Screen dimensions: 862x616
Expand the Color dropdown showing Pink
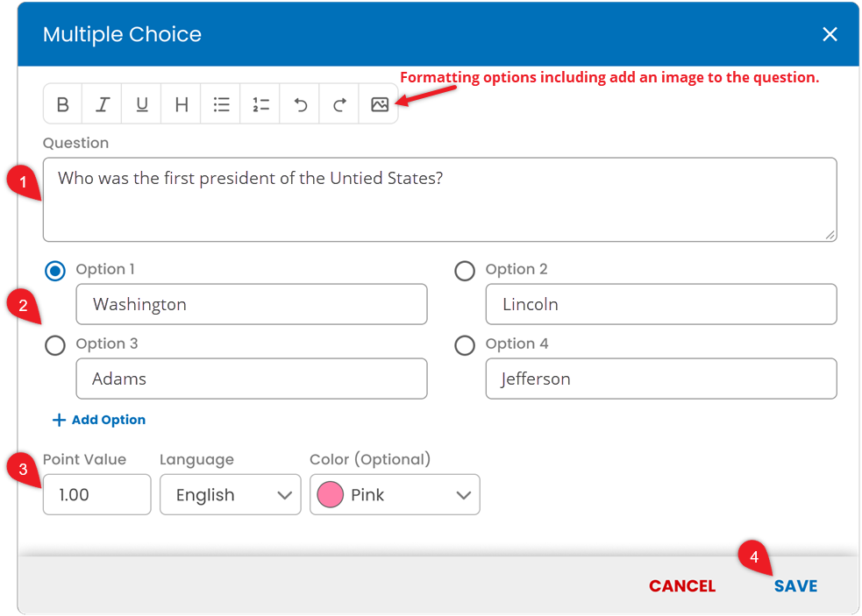pos(395,494)
